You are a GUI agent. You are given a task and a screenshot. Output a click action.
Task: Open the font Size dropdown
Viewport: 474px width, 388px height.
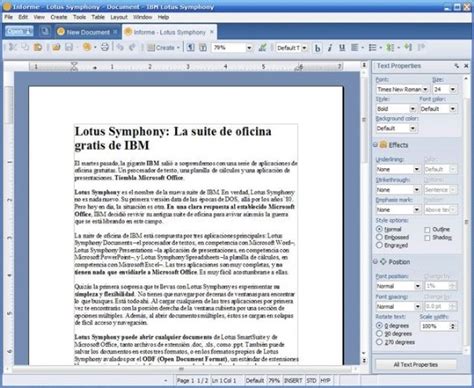pos(453,89)
